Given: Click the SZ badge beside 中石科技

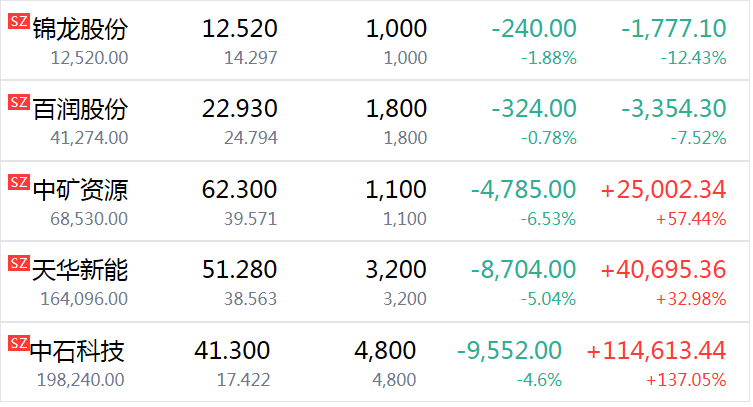Looking at the screenshot, I should click(x=19, y=344).
